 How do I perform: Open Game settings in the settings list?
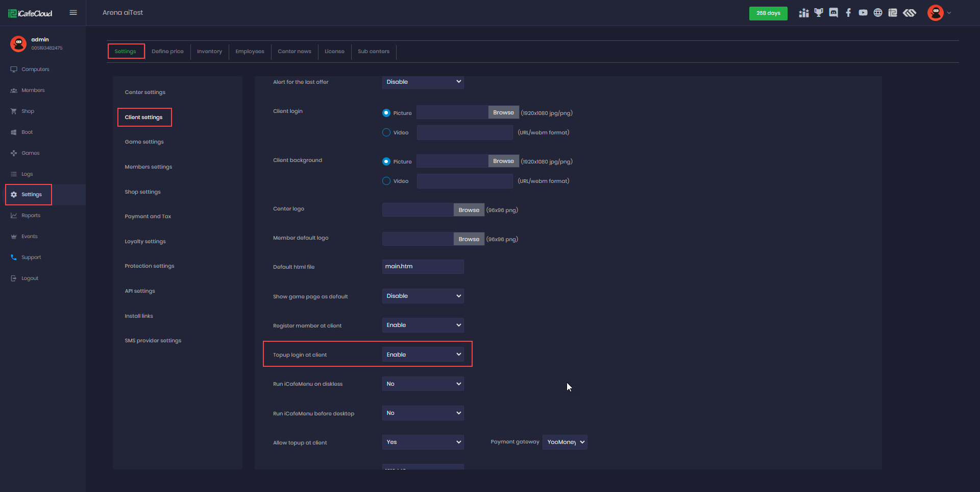144,142
